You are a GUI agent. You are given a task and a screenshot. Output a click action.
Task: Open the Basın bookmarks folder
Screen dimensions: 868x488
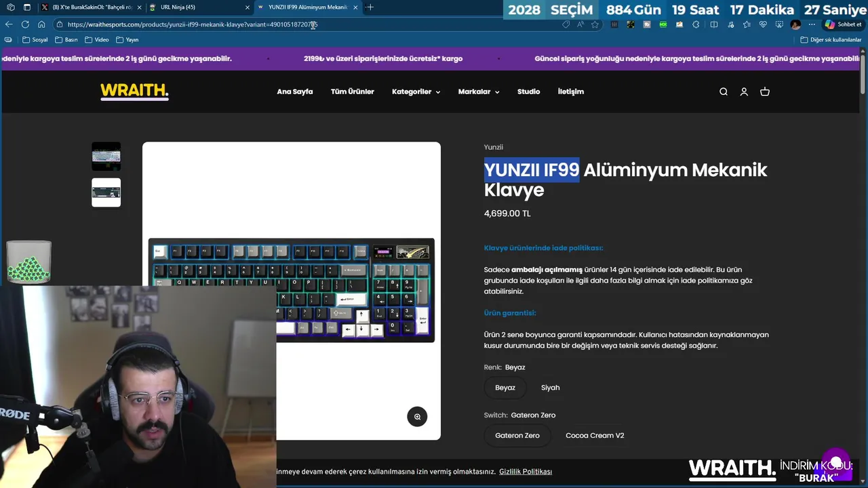[66, 39]
